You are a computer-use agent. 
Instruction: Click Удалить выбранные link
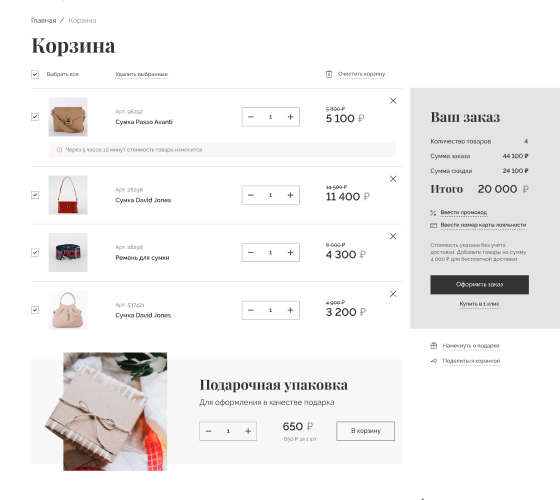click(141, 74)
